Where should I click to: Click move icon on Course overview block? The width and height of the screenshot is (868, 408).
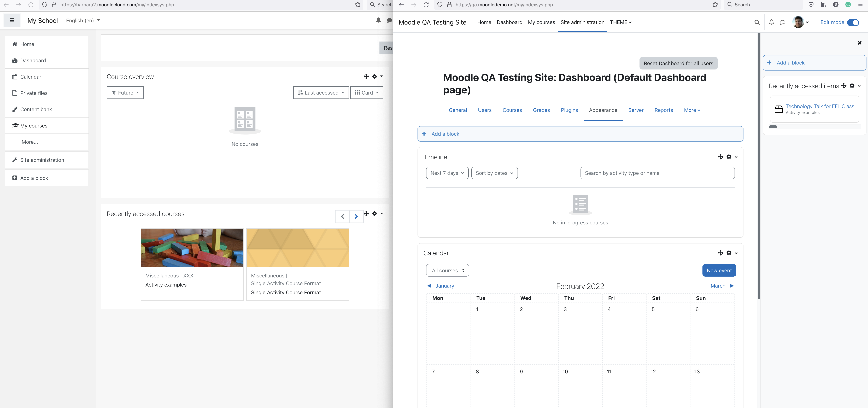366,77
